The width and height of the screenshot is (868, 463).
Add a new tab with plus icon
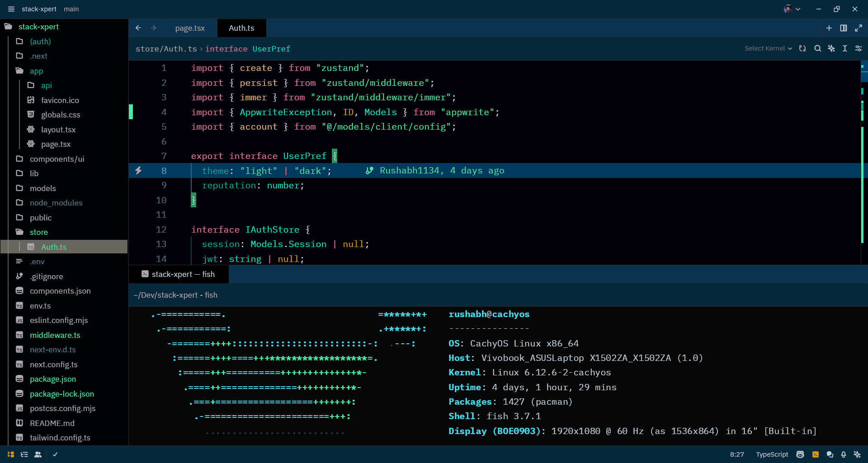pyautogui.click(x=829, y=28)
